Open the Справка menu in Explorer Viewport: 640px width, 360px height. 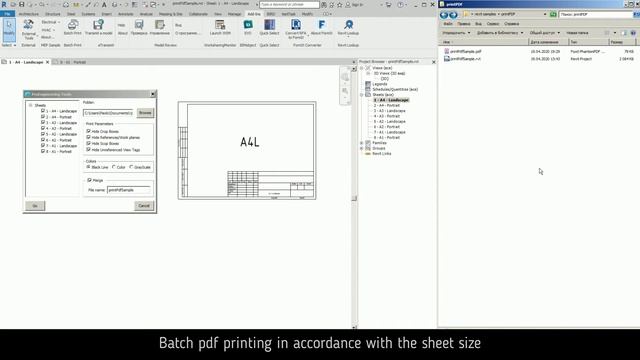(511, 24)
